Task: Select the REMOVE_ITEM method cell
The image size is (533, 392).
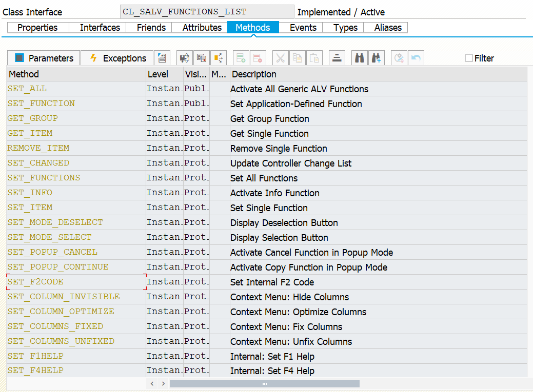Action: (76, 148)
